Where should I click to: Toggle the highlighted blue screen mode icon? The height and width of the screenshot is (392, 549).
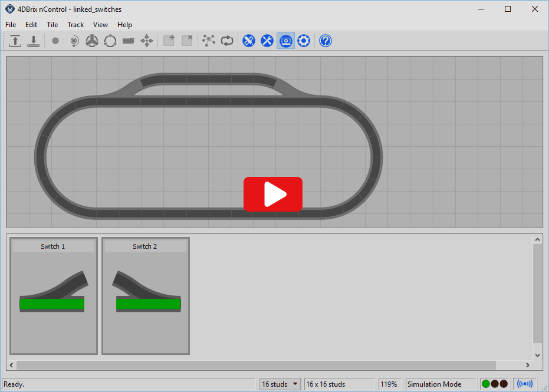tap(285, 41)
